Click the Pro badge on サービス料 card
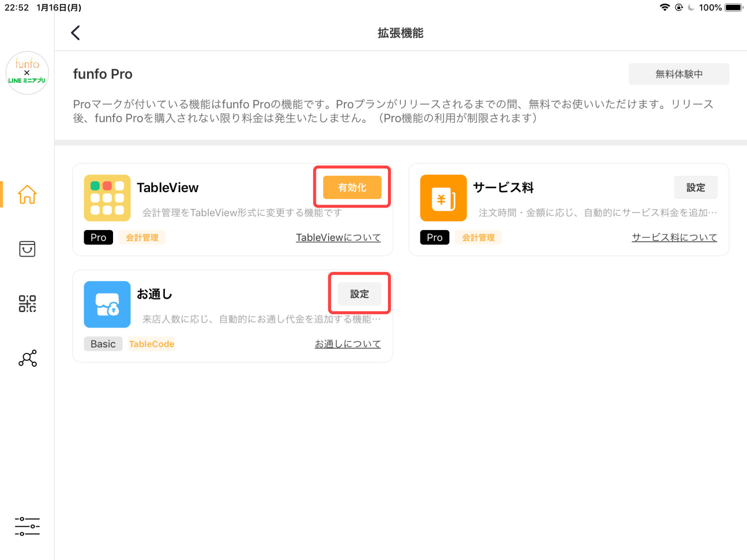Image resolution: width=747 pixels, height=560 pixels. tap(435, 237)
